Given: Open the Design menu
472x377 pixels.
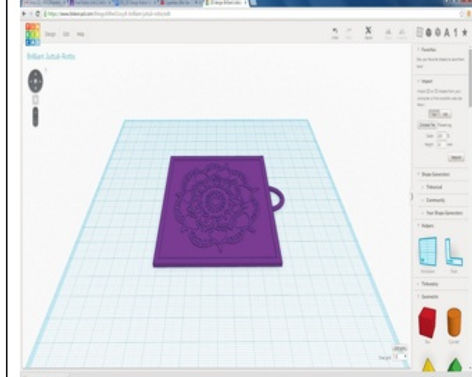Looking at the screenshot, I should click(x=50, y=34).
